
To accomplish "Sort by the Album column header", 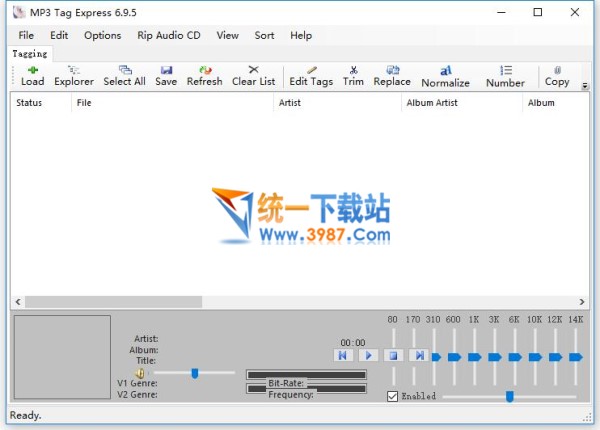I will pos(556,103).
